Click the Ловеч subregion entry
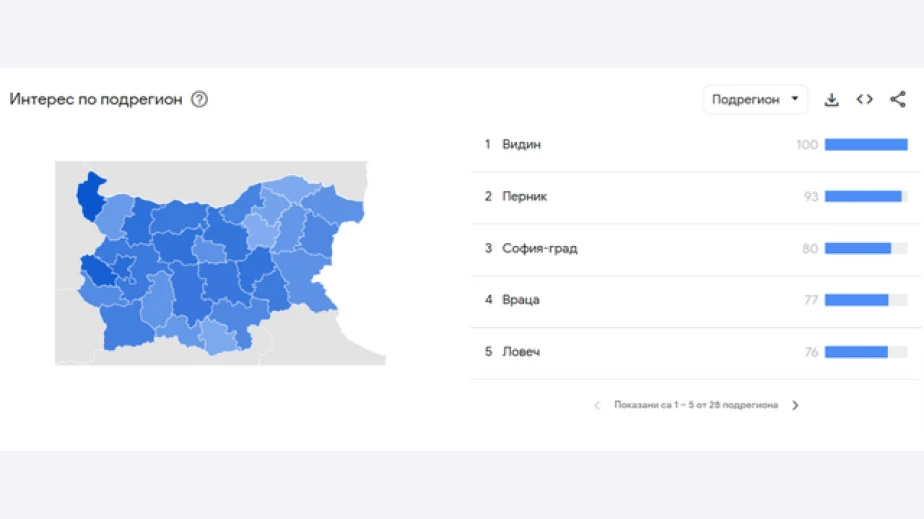Screen dimensions: 924x519 coord(521,352)
